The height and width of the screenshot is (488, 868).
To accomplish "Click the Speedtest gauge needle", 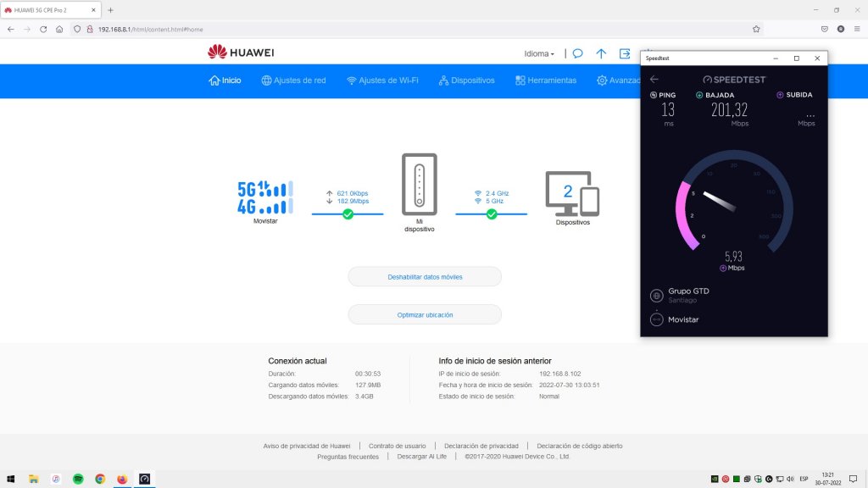I will point(719,201).
